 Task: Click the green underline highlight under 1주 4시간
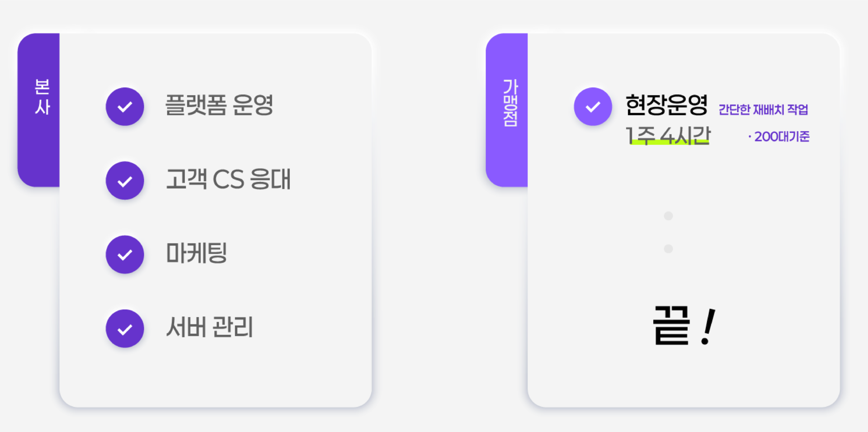(670, 142)
